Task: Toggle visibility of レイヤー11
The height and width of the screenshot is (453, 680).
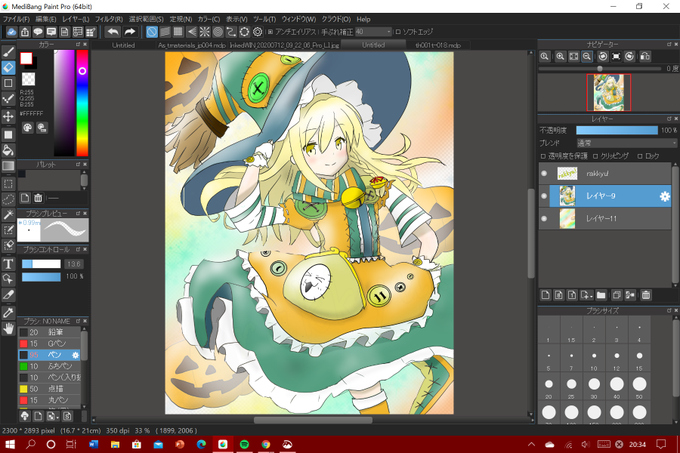Action: (x=544, y=218)
